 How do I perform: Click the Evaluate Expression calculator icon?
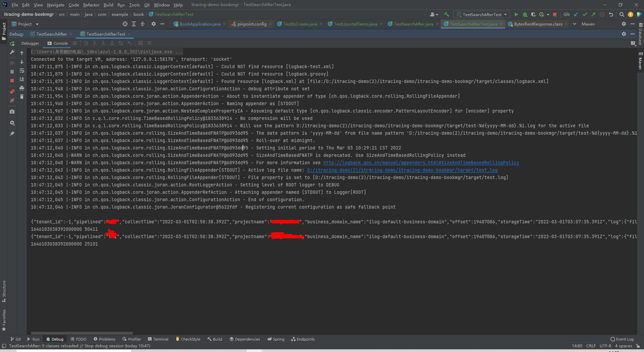tap(141, 43)
